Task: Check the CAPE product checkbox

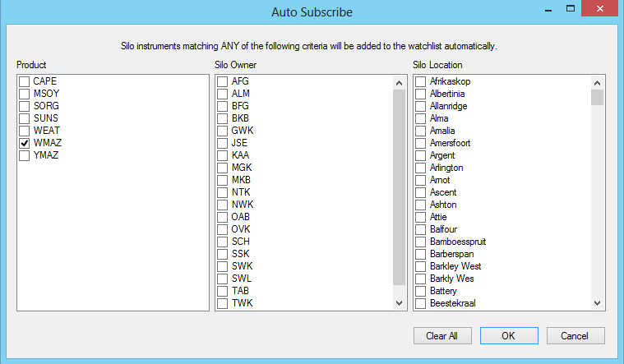Action: [25, 81]
